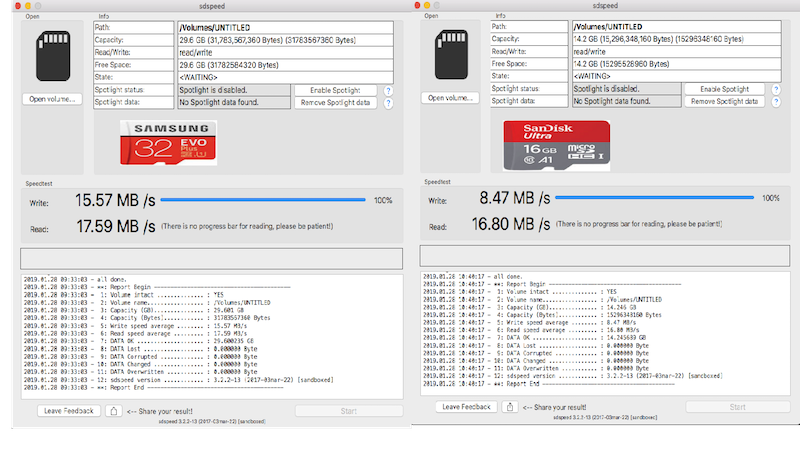The image size is (800, 450).
Task: Enable Spotlight on the 14.2 GB volume
Action: pos(724,89)
